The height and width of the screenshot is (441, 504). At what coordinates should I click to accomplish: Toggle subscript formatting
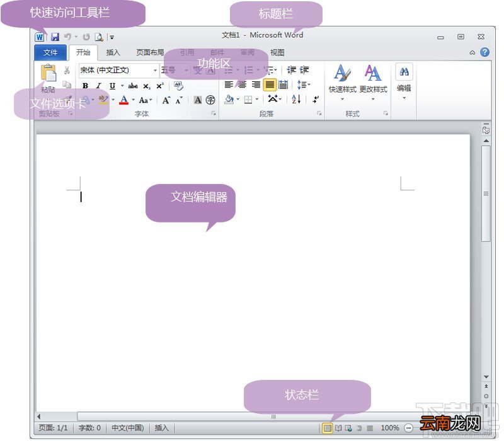147,86
